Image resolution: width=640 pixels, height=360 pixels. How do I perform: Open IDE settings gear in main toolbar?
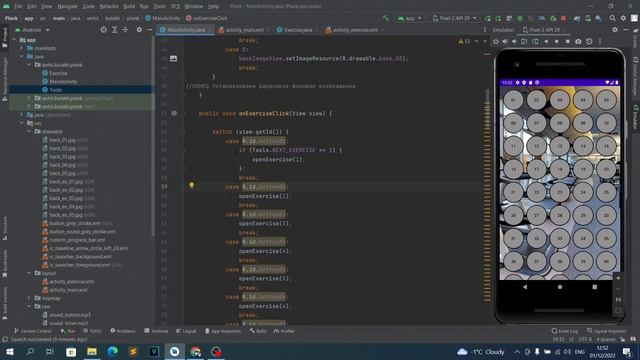tap(623, 18)
